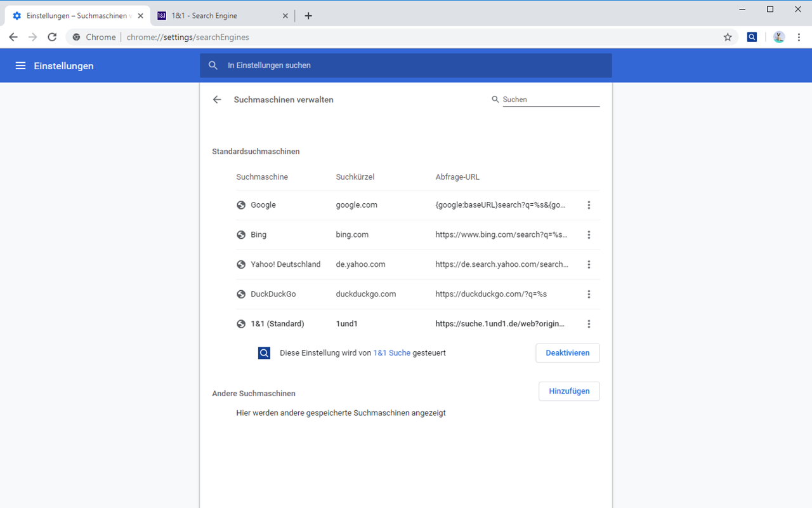Click 1und1 shortcut text
This screenshot has width=812, height=508.
tap(347, 324)
